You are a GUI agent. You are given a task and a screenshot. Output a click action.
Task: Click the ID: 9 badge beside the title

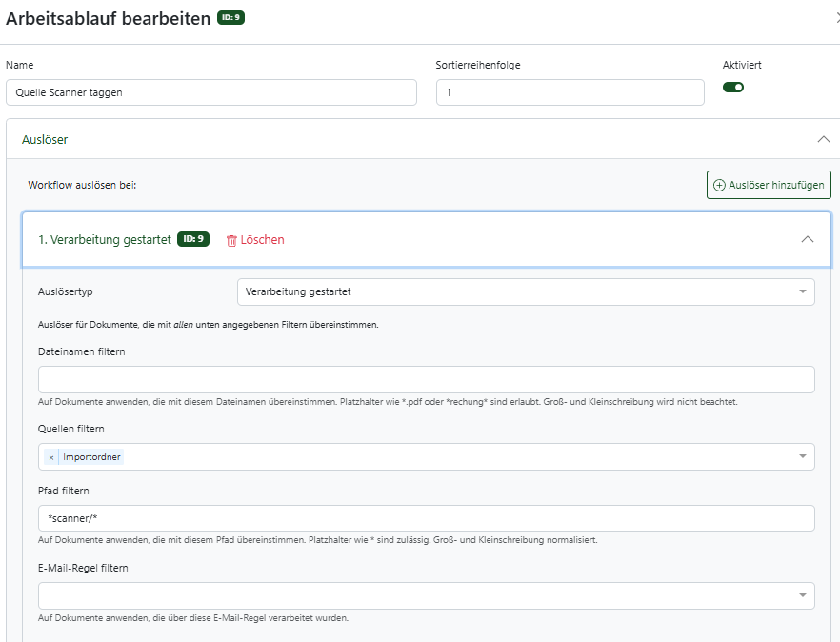coord(230,18)
